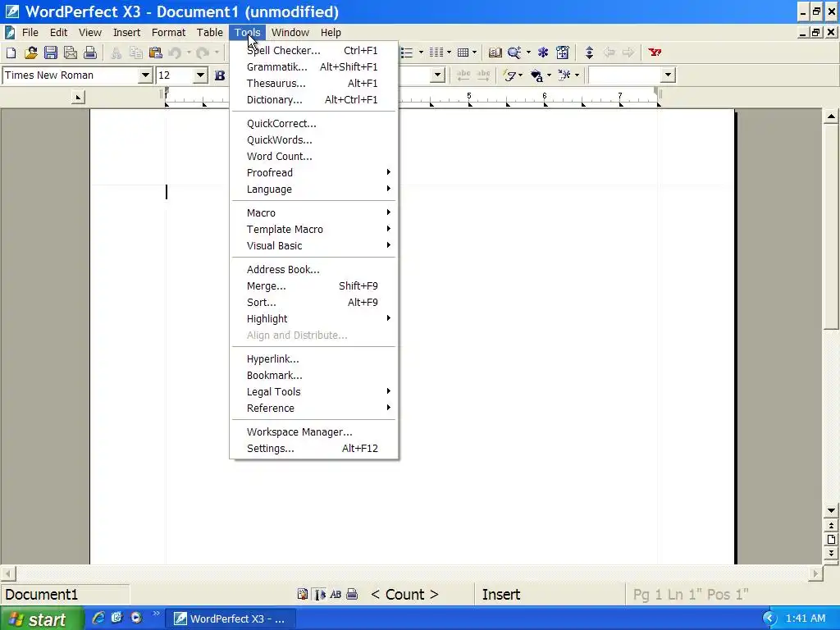Click the New blank document icon
Image resolution: width=840 pixels, height=630 pixels.
click(x=11, y=52)
